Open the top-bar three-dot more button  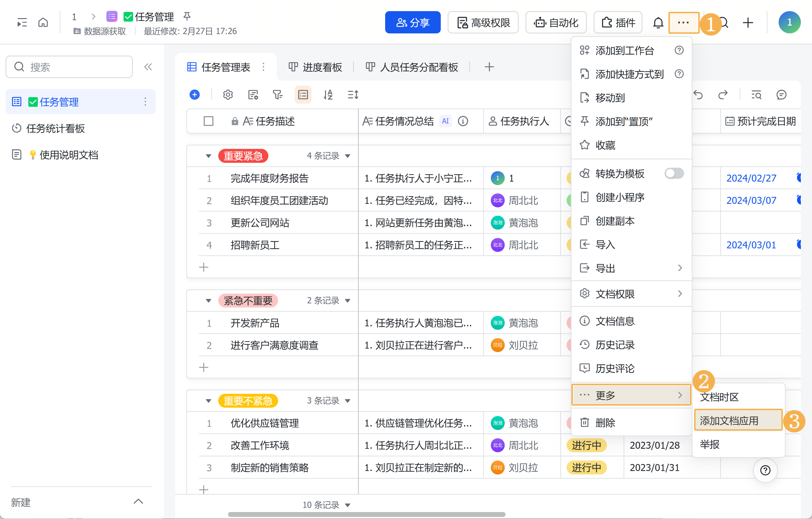(x=684, y=23)
